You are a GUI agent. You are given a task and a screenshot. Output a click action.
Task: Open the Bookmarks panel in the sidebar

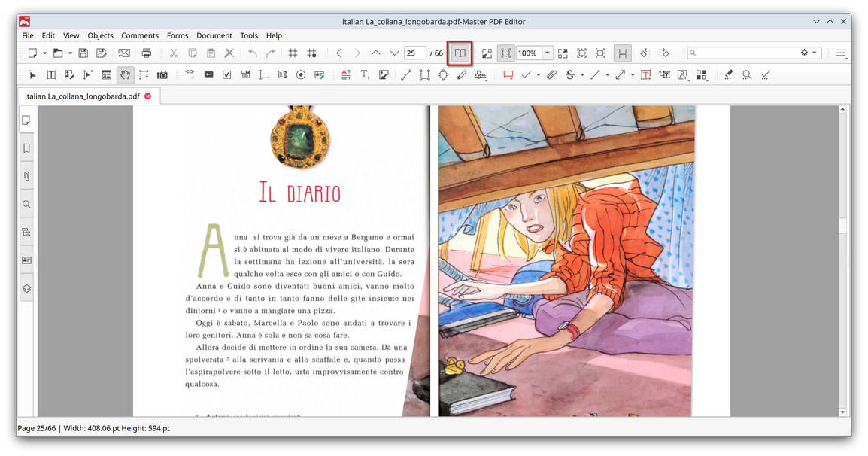26,147
